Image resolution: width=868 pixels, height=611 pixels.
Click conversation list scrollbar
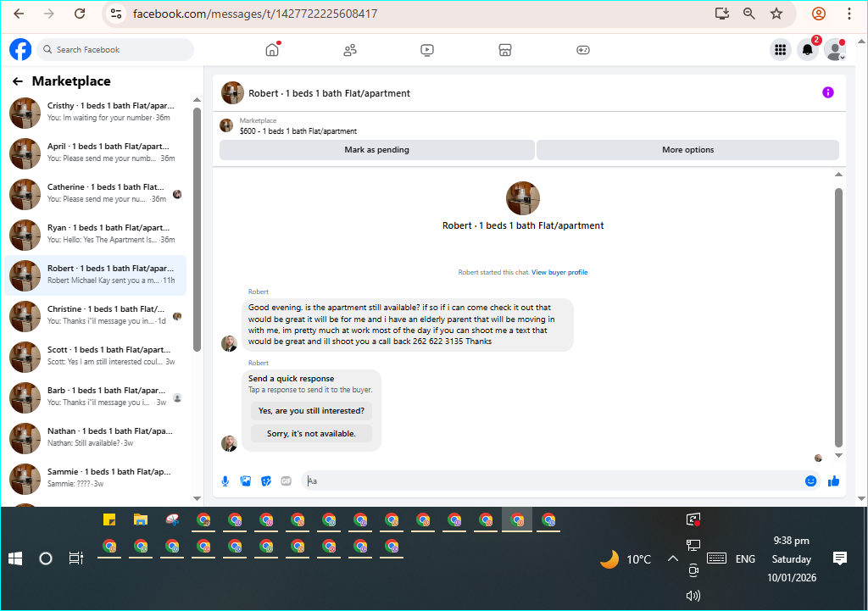point(197,230)
